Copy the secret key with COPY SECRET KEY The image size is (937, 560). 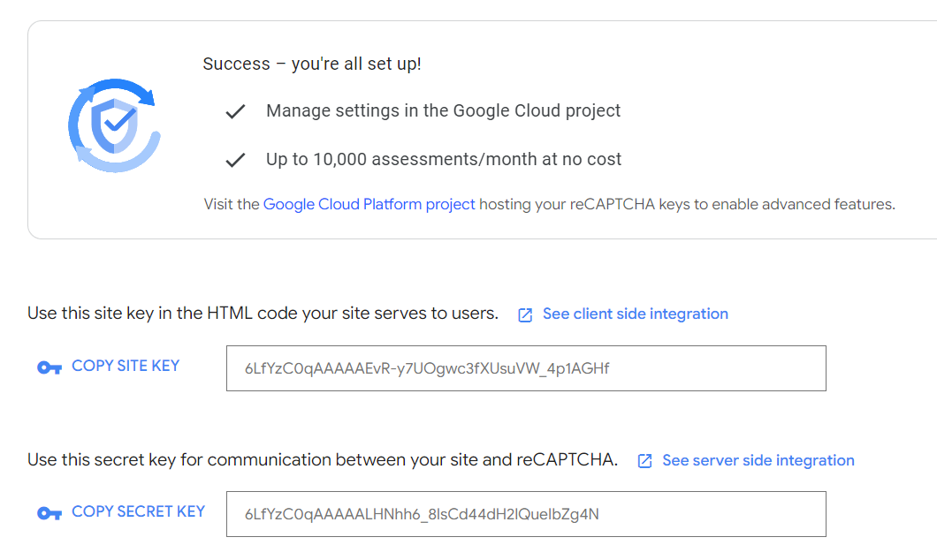[x=138, y=511]
